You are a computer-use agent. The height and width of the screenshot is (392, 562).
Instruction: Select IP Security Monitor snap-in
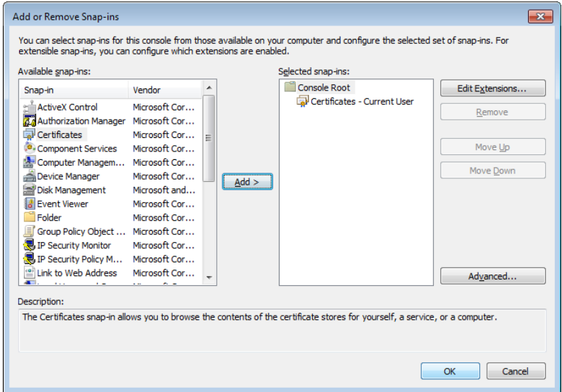tap(74, 246)
